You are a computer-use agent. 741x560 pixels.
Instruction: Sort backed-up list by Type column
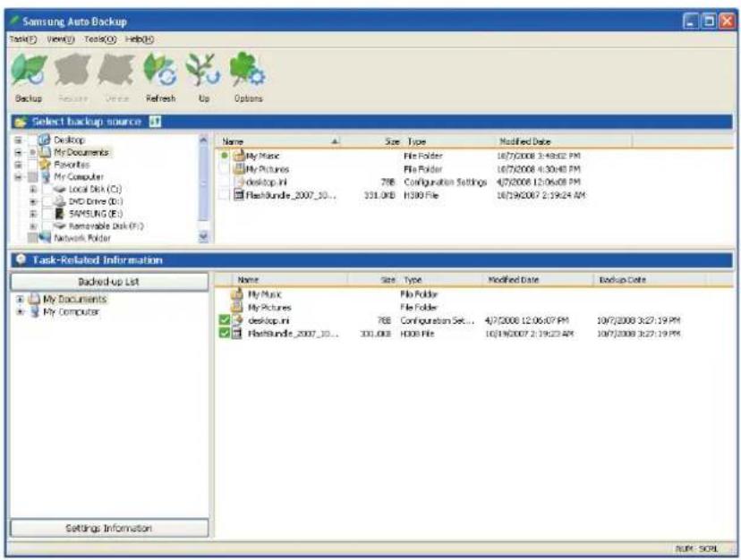[440, 280]
